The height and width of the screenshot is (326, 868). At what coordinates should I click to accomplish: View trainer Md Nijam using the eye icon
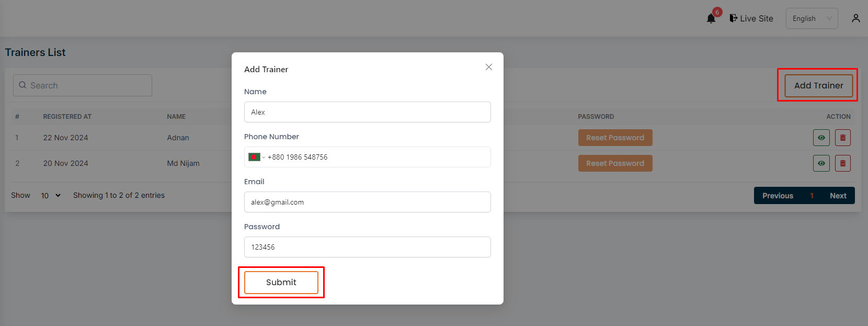point(821,163)
